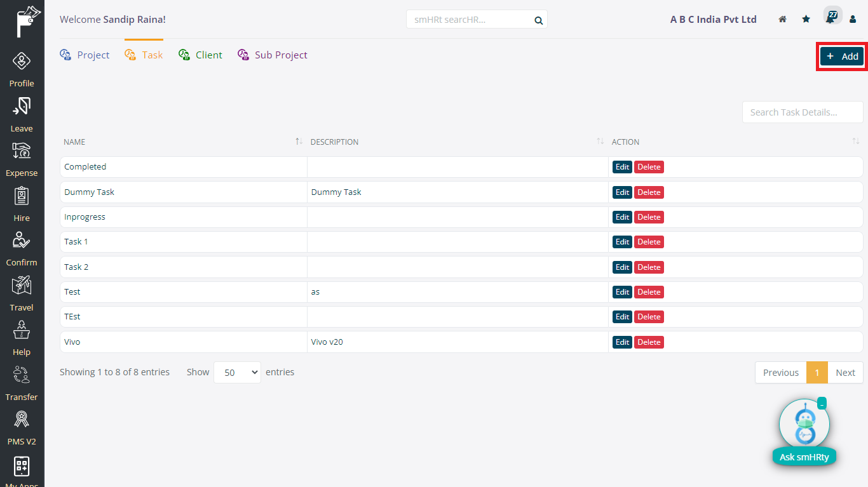Go to the Next page
The image size is (868, 487).
tap(845, 373)
